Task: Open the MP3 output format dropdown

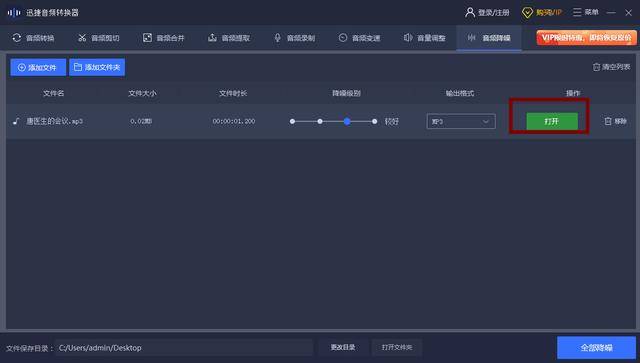Action: click(461, 121)
